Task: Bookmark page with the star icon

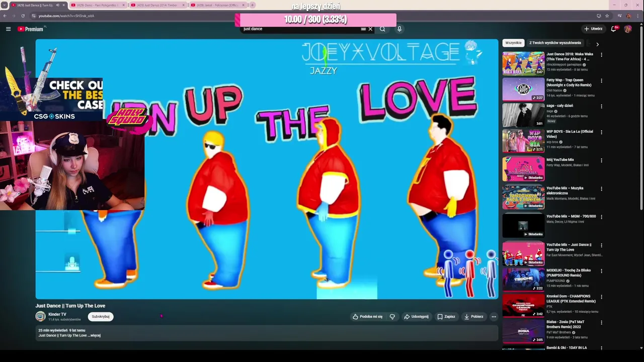Action: click(607, 16)
